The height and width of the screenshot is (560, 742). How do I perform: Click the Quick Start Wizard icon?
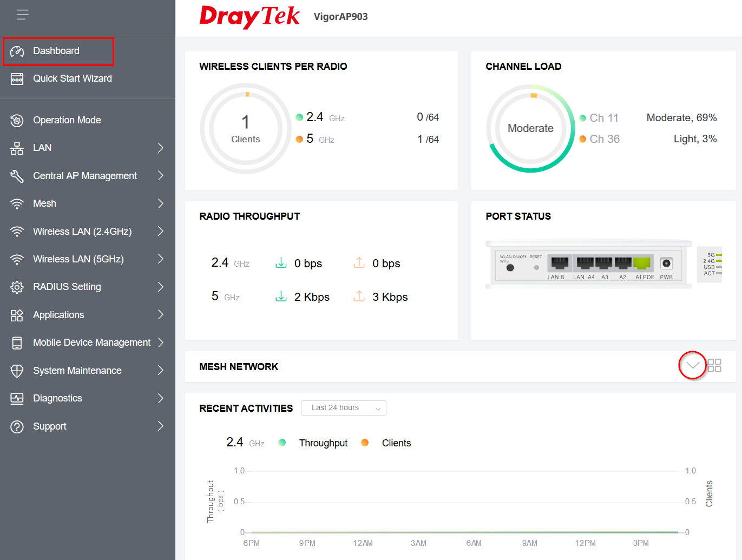[x=17, y=79]
